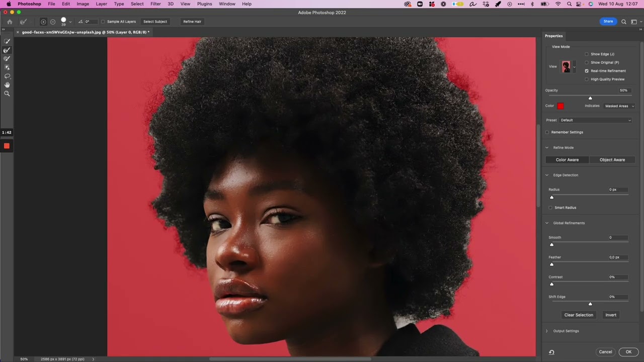
Task: Open the Select menu
Action: point(137,4)
